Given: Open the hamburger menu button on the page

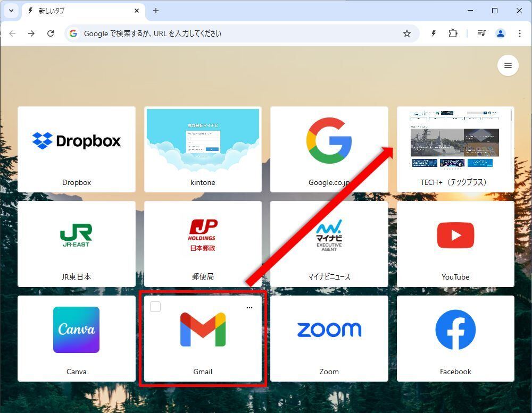Looking at the screenshot, I should coord(508,65).
